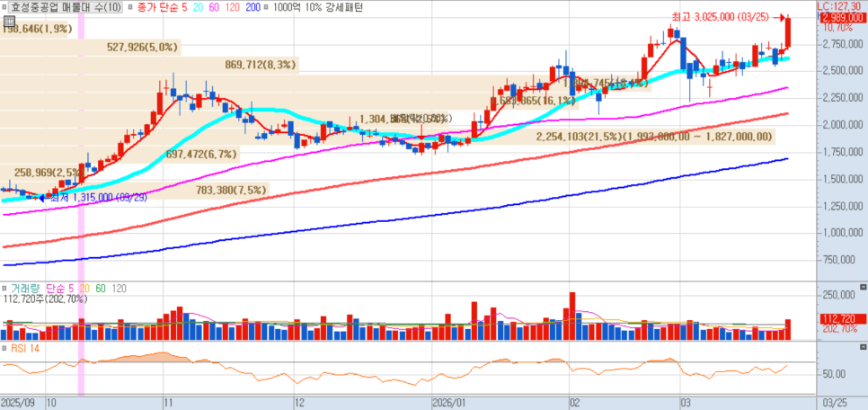868x410 pixels.
Task: Click the small square marker before 효성중공업 label
Action: 3,8
